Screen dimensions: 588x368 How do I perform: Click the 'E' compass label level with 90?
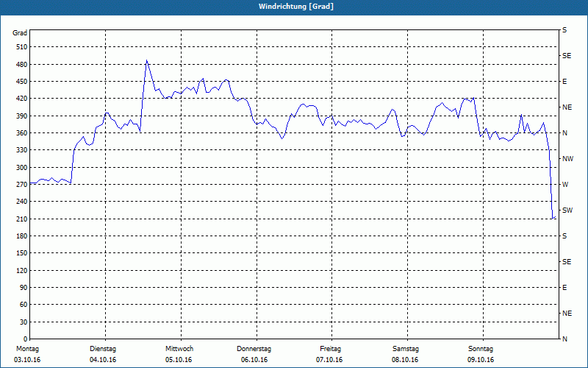tap(564, 288)
